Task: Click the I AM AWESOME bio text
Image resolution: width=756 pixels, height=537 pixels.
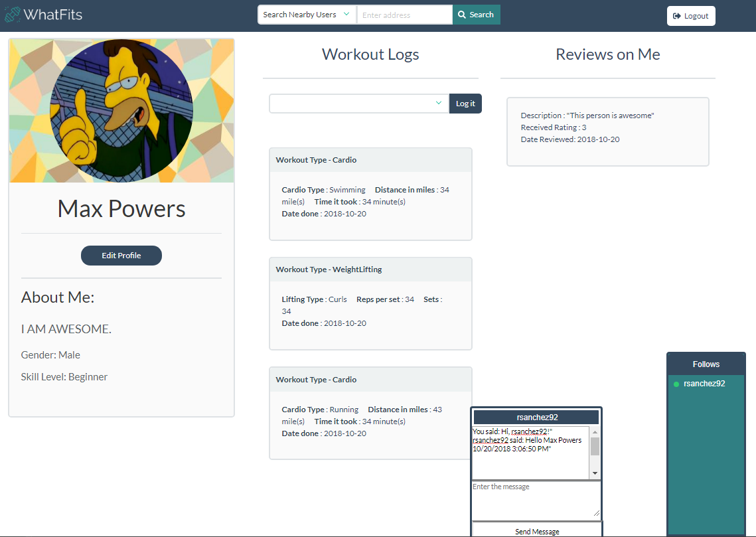Action: click(66, 329)
